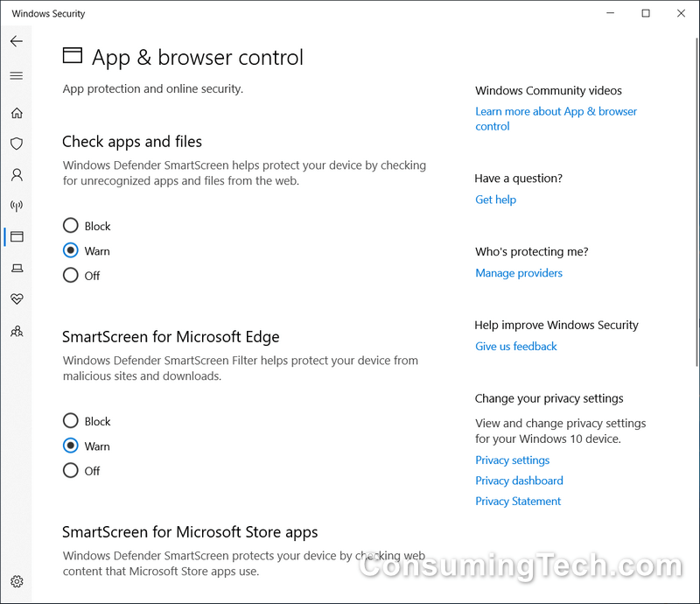Viewport: 700px width, 604px height.
Task: Select Block under Check apps and files
Action: tap(70, 225)
